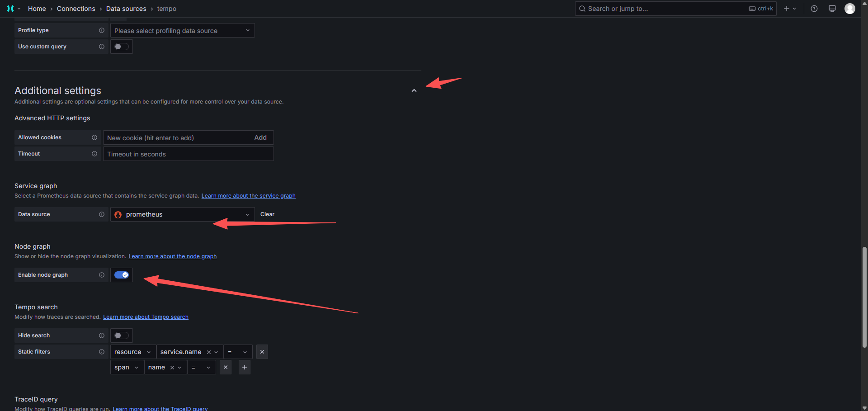This screenshot has width=868, height=411.
Task: Toggle the Hide search switch
Action: click(x=121, y=335)
